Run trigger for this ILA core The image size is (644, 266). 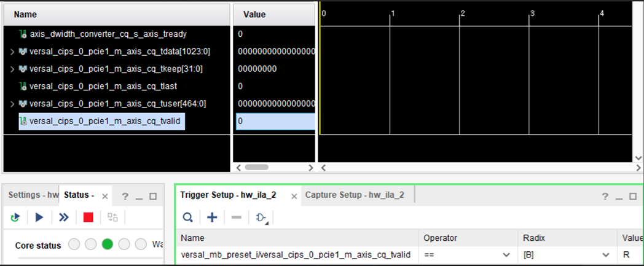click(x=39, y=217)
